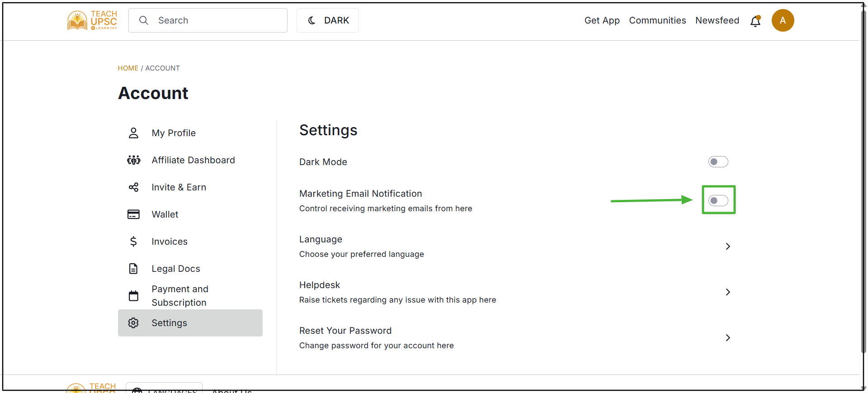Click the My Profile person icon

[133, 133]
